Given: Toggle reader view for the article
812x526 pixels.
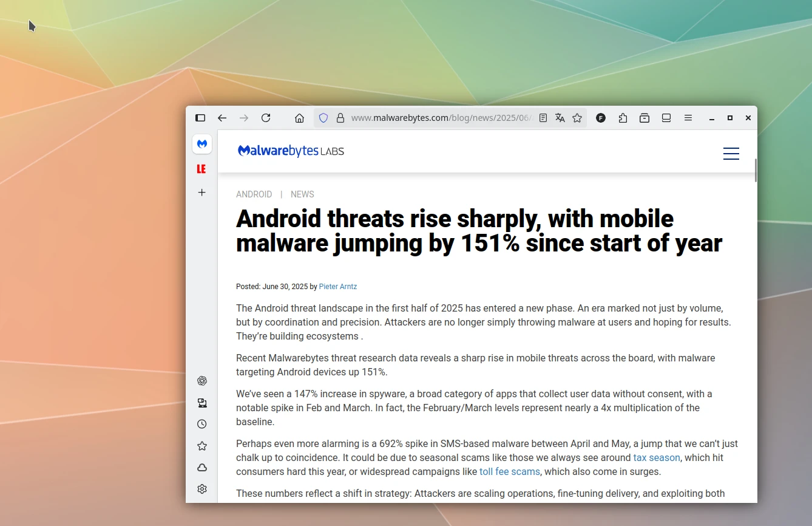Looking at the screenshot, I should [x=543, y=118].
